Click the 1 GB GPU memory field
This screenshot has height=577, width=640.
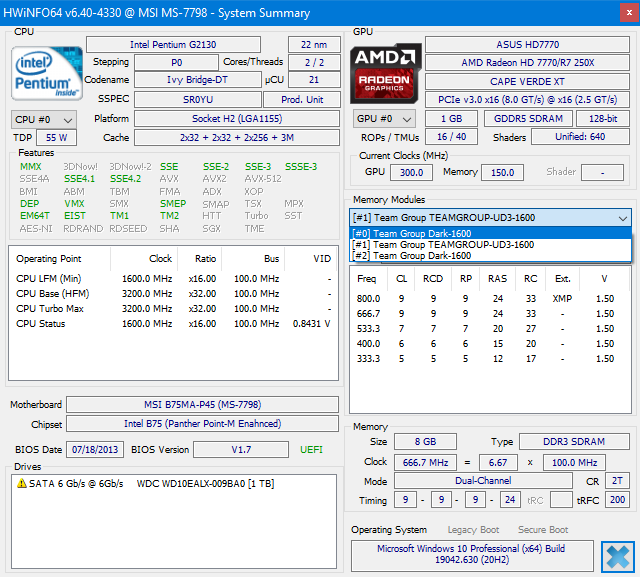(x=451, y=119)
